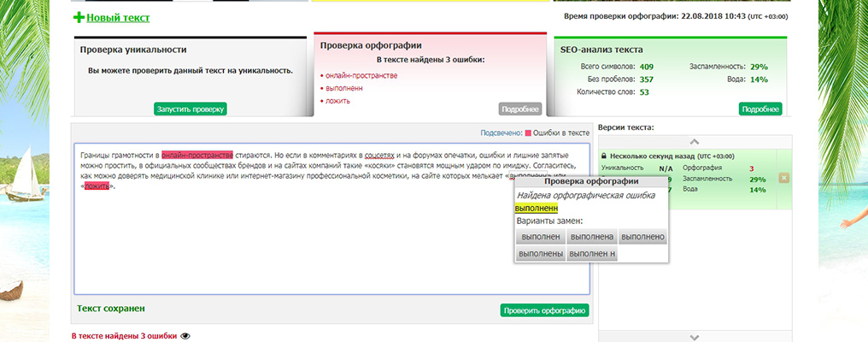Choose replacement variant выполнена
The image size is (868, 342).
(x=592, y=237)
